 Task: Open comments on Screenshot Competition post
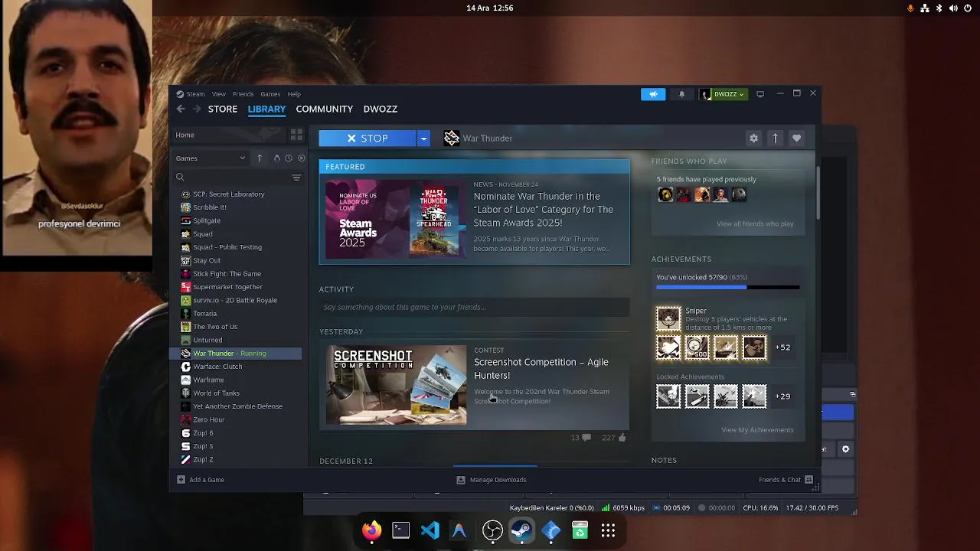[x=586, y=438]
